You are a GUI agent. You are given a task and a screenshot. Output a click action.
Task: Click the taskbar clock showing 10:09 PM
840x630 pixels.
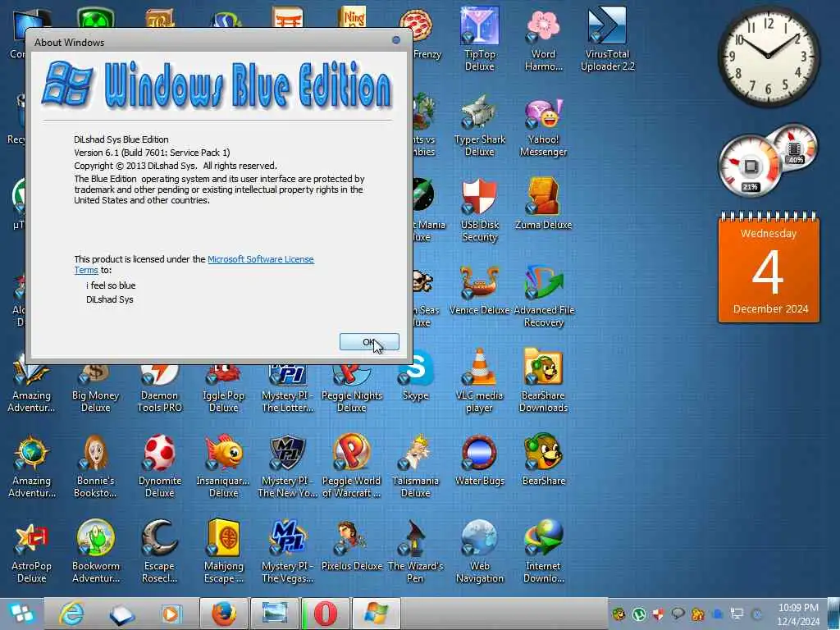point(798,614)
